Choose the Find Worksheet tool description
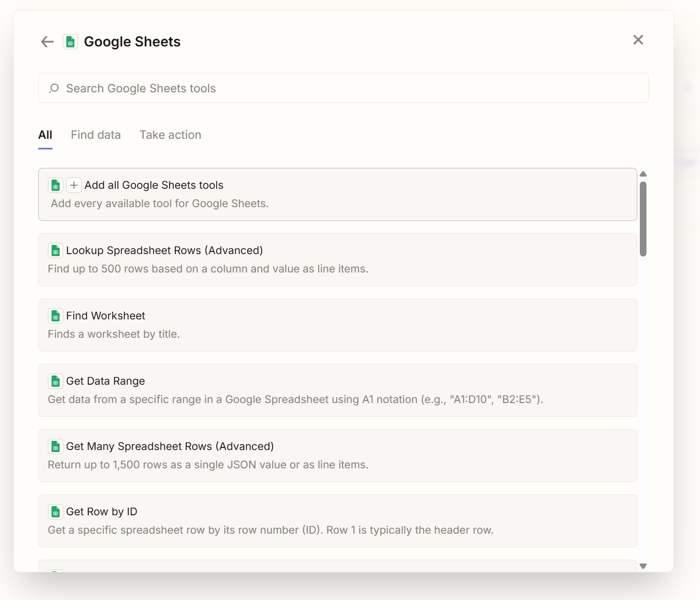The height and width of the screenshot is (600, 700). pyautogui.click(x=114, y=334)
